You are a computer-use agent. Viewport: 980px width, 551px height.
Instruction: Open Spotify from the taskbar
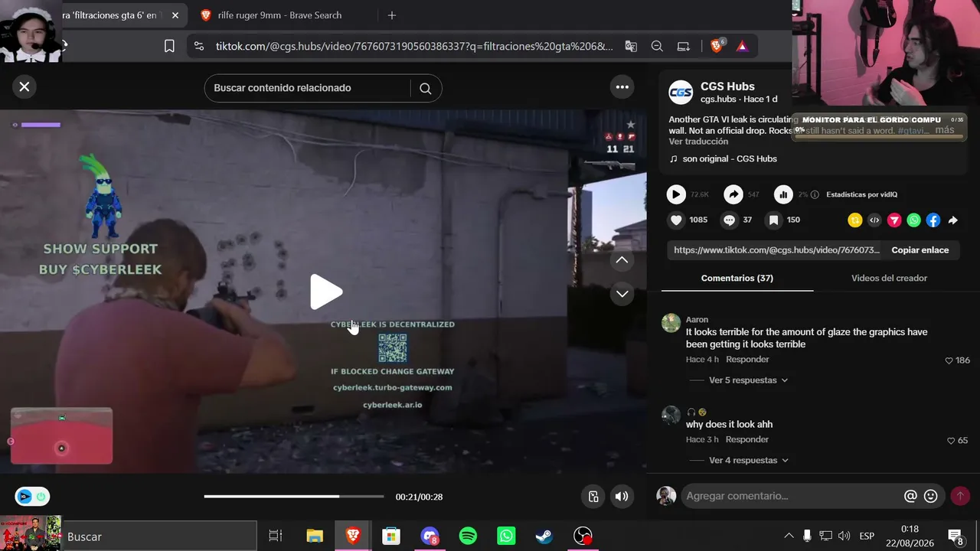coord(468,536)
